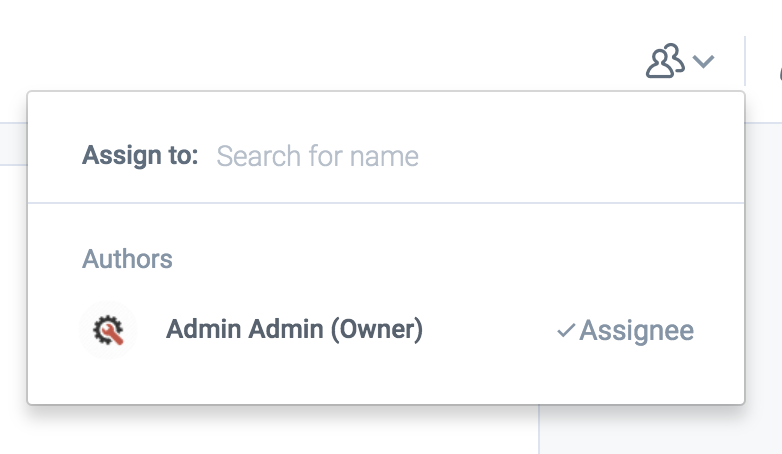Click the Authors section heading
The width and height of the screenshot is (782, 454).
point(127,259)
